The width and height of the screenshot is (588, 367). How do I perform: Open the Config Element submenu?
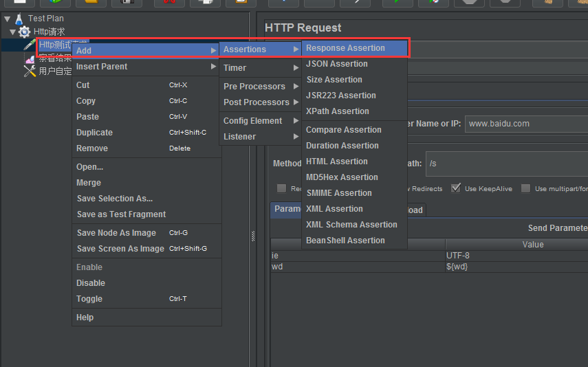pos(261,121)
